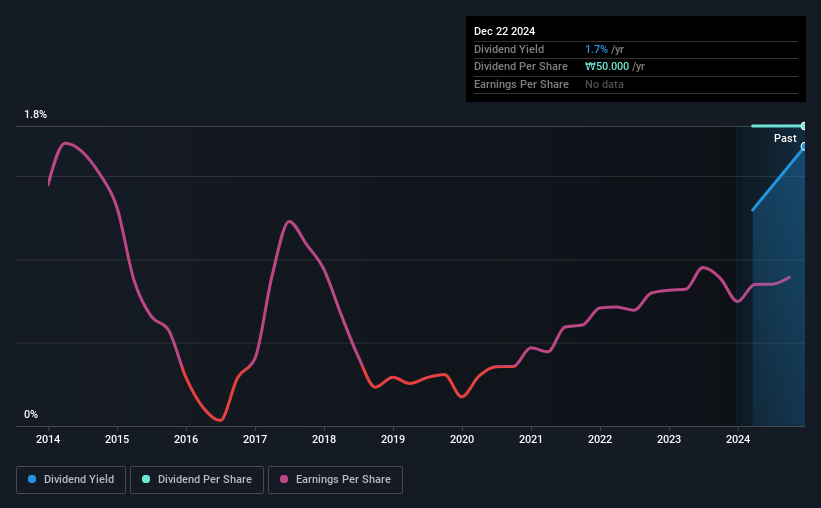The width and height of the screenshot is (821, 508).
Task: Toggle the Dividend Yield legend button
Action: [71, 480]
